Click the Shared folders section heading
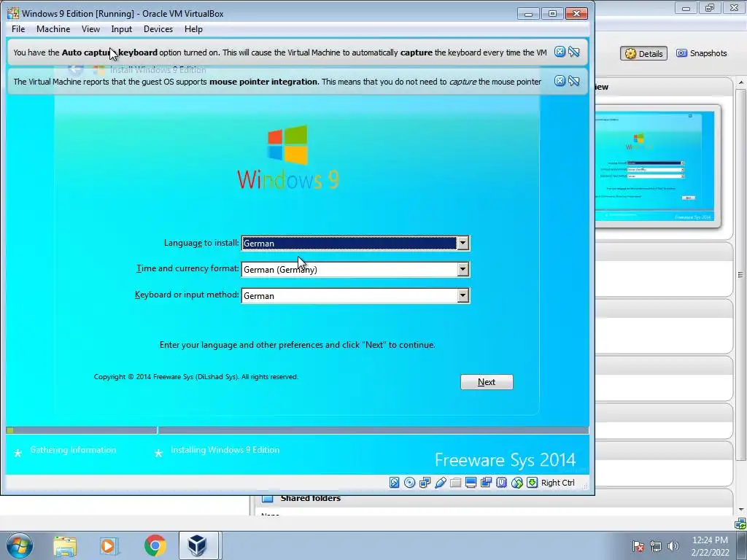 click(x=310, y=498)
